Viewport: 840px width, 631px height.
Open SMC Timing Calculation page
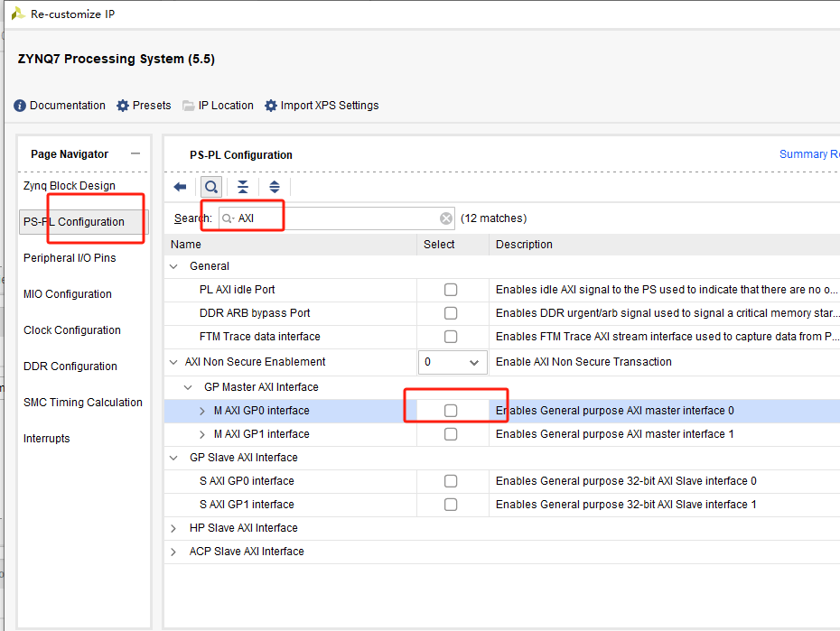(83, 403)
